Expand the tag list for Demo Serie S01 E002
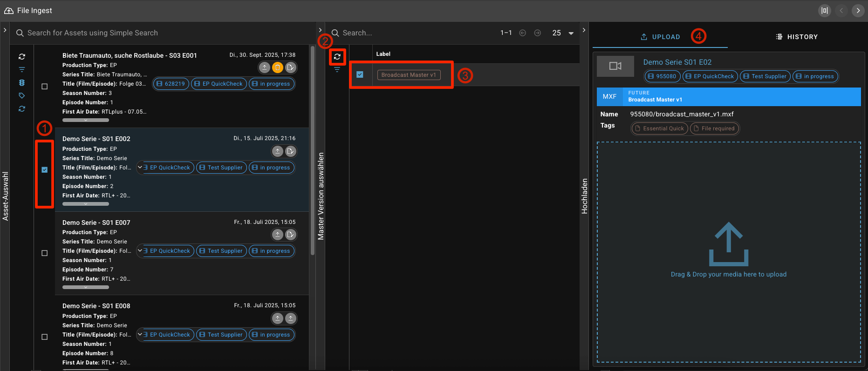Image resolution: width=868 pixels, height=371 pixels. point(140,167)
